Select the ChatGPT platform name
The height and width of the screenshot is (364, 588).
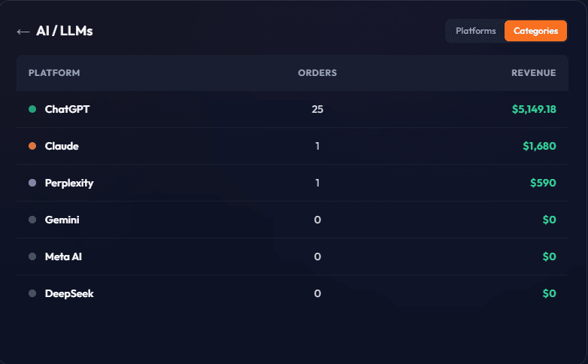pyautogui.click(x=67, y=109)
